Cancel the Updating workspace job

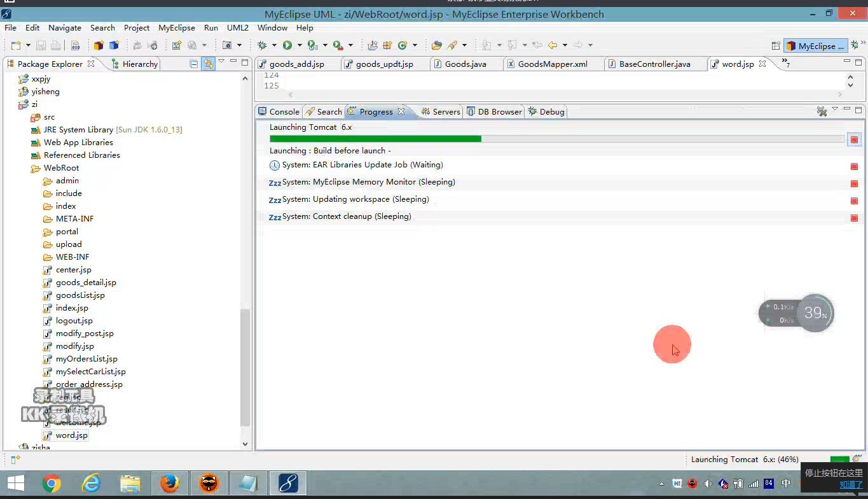pos(854,200)
